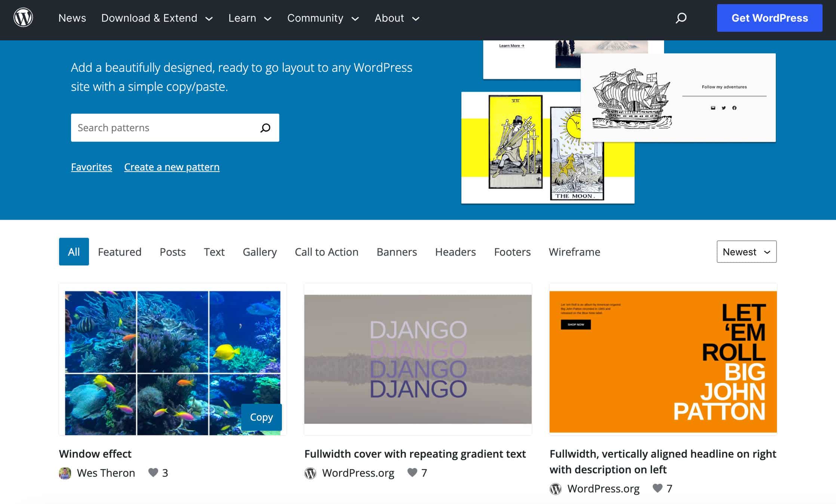This screenshot has height=504, width=836.
Task: Click the Get WordPress button
Action: [769, 18]
